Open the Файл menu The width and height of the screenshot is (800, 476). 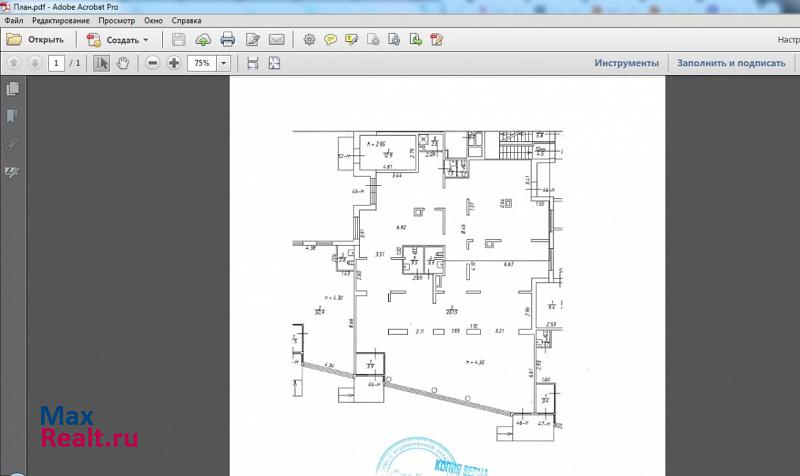point(14,20)
